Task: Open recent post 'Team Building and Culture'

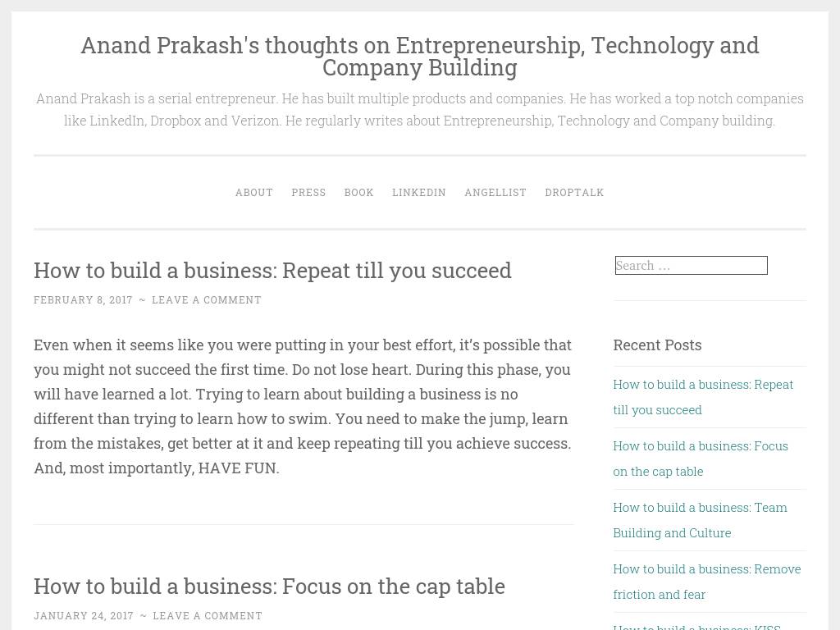Action: [700, 520]
